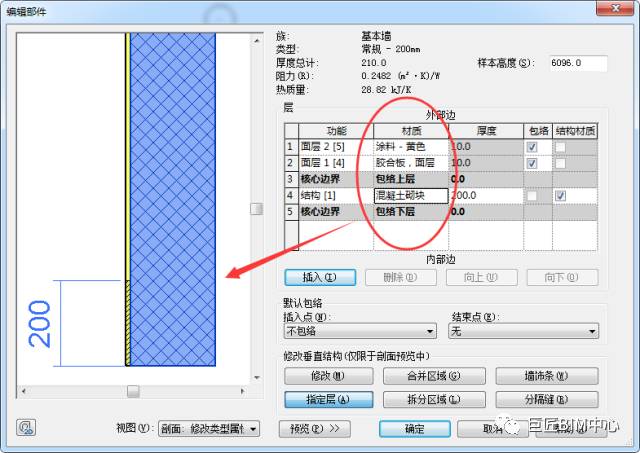Click preview horizontal scrollbar thumb

click(133, 391)
